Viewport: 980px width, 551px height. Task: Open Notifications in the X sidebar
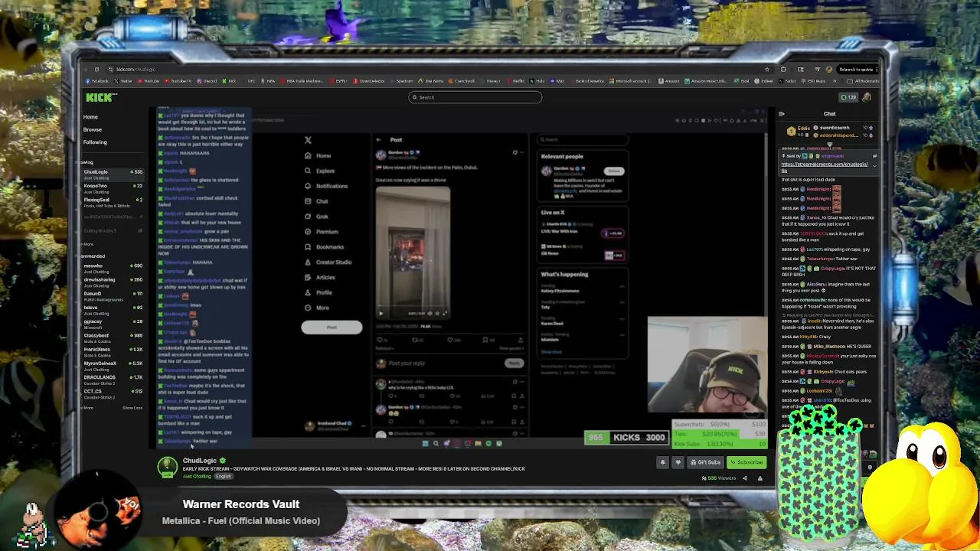[326, 186]
